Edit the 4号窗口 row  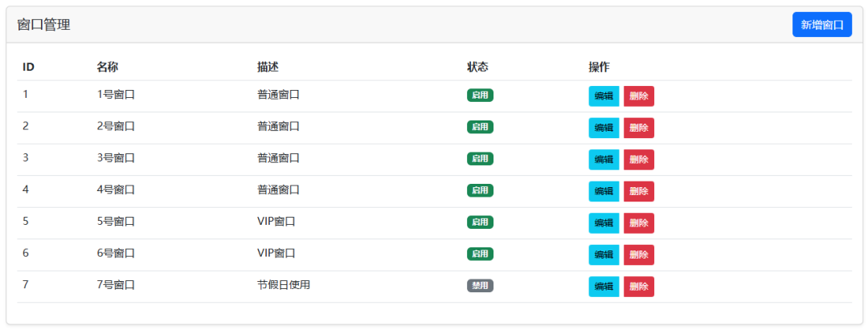(x=604, y=191)
